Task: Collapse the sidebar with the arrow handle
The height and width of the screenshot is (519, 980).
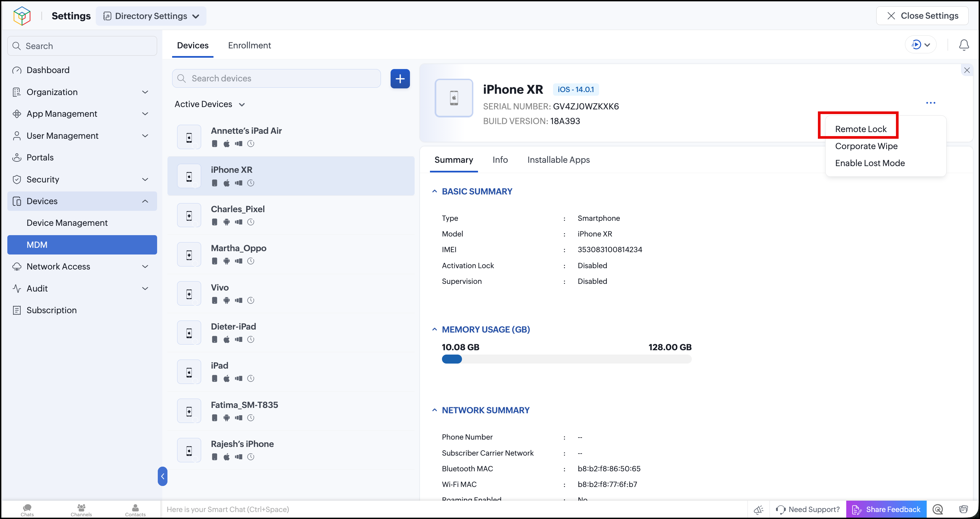Action: 162,476
